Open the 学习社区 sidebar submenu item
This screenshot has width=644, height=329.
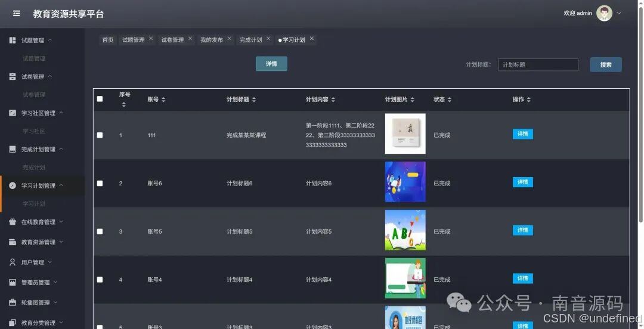point(33,131)
